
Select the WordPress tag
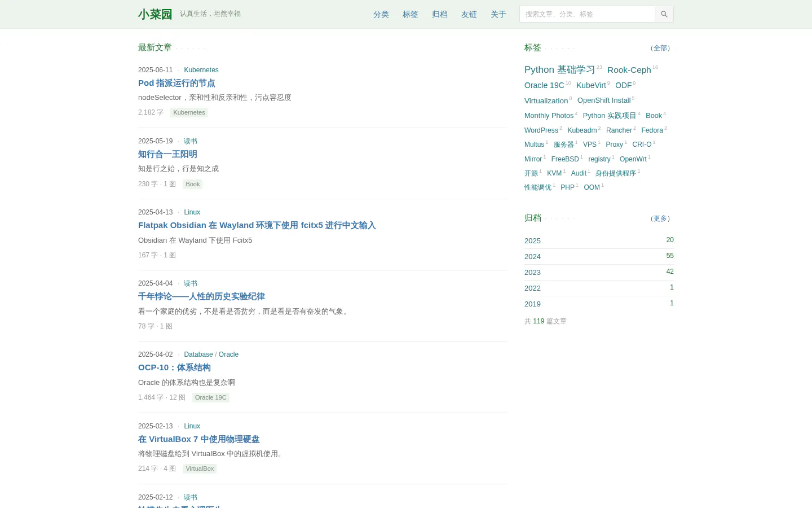click(541, 130)
